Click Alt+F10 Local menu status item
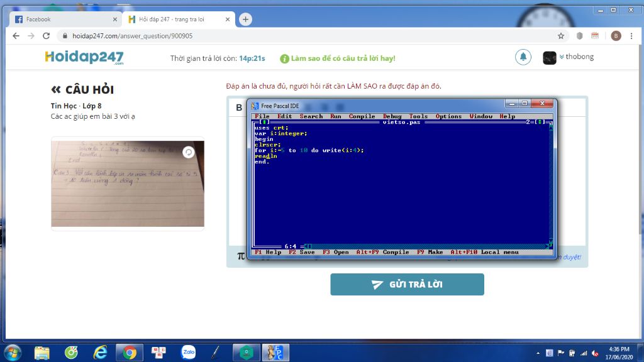The width and height of the screenshot is (644, 362). click(485, 252)
